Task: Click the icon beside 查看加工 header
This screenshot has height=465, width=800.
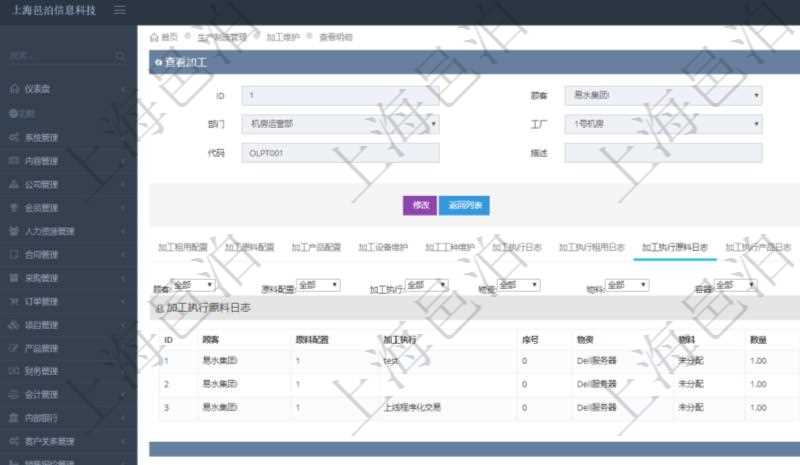Action: [x=158, y=62]
